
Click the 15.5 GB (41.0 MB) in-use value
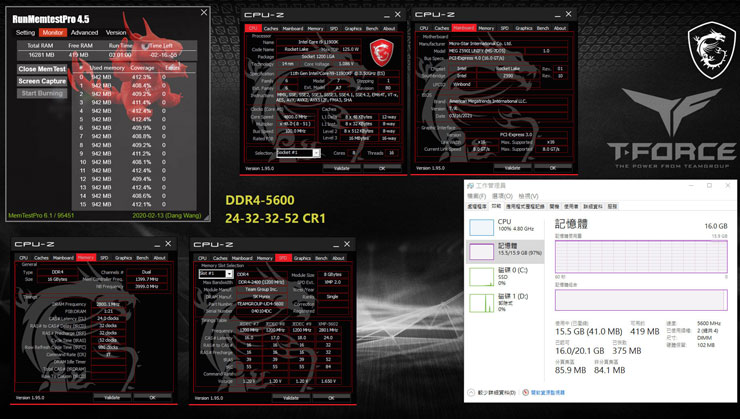[x=589, y=332]
